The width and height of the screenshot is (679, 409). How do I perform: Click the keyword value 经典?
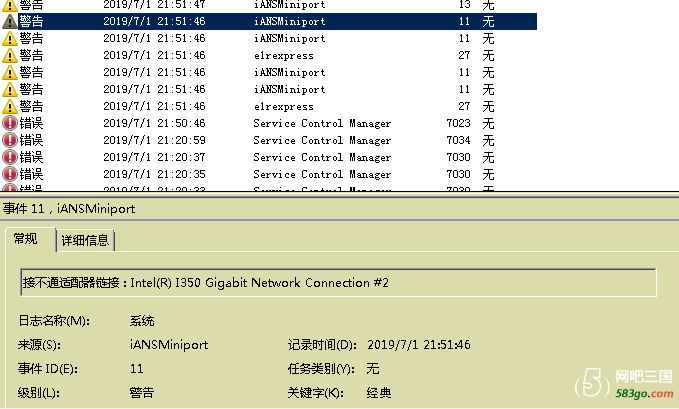379,393
